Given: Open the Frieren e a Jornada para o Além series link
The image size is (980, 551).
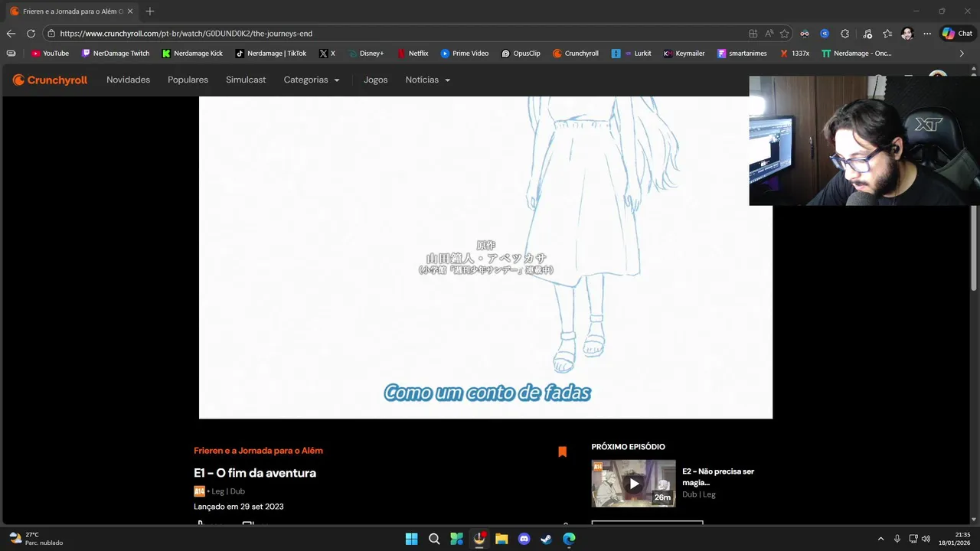Looking at the screenshot, I should pos(258,451).
